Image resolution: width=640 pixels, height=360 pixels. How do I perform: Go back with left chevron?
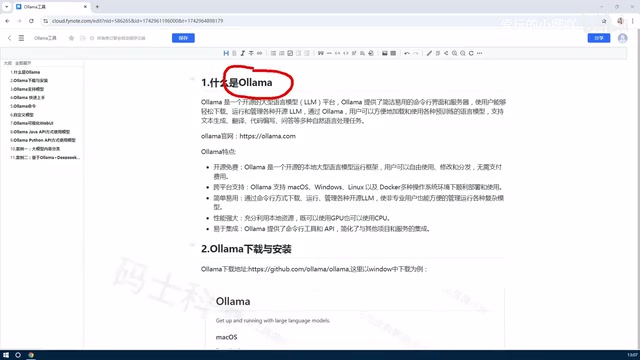(x=9, y=38)
